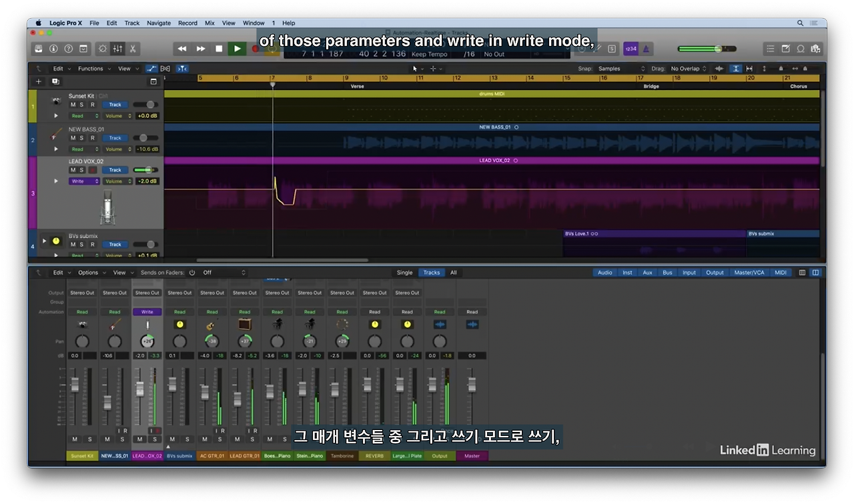
Task: Open the Navigate menu
Action: [159, 23]
